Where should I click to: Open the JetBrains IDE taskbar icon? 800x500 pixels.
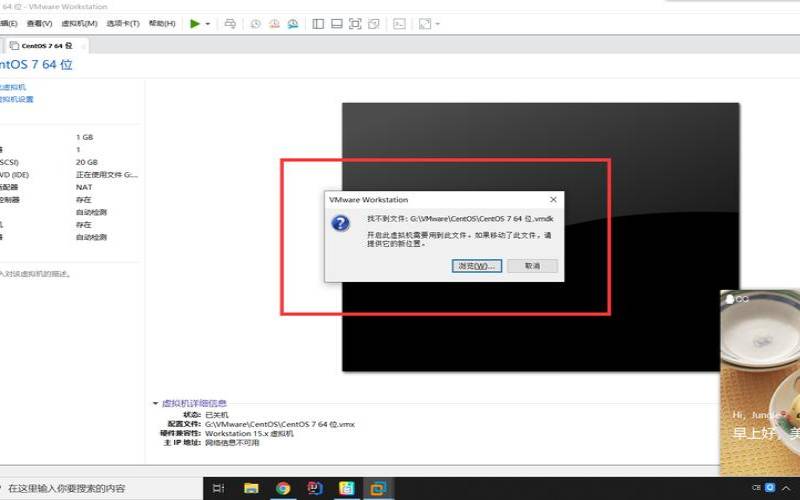[x=315, y=488]
